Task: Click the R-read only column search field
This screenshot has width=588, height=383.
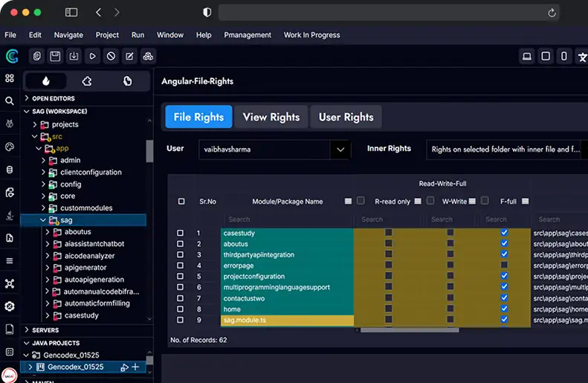Action: tap(389, 219)
